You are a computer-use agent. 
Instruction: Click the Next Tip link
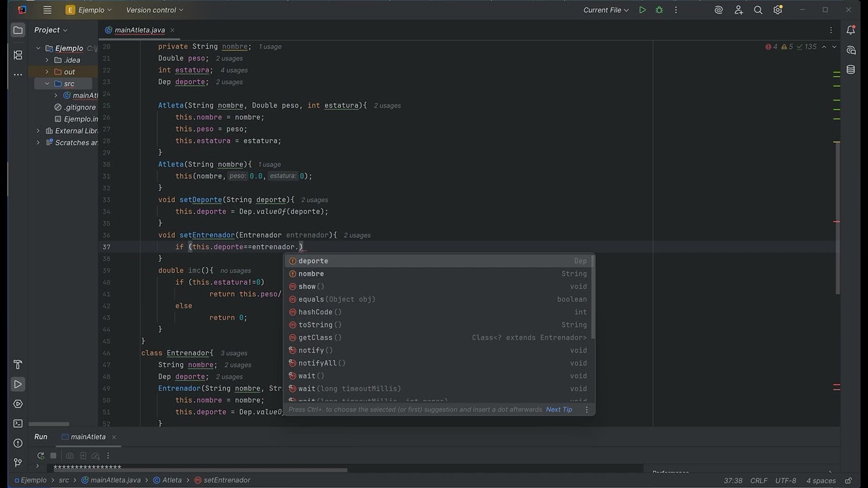tap(559, 409)
